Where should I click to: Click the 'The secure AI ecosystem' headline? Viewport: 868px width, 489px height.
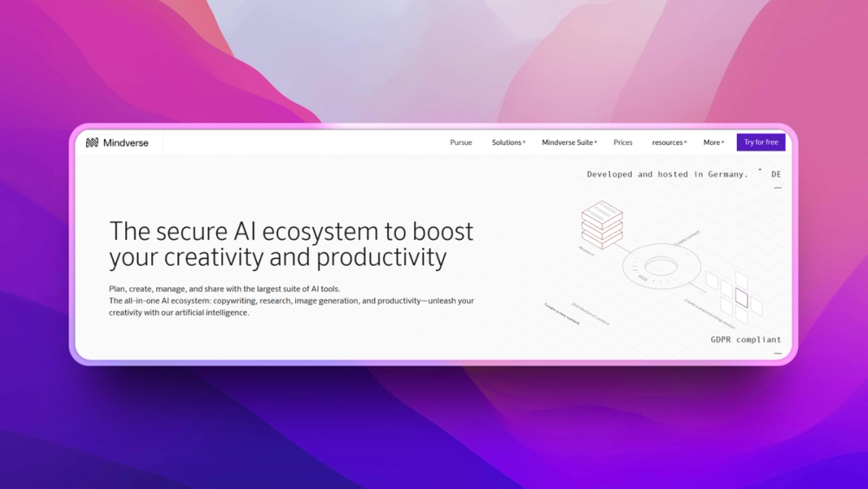click(291, 244)
